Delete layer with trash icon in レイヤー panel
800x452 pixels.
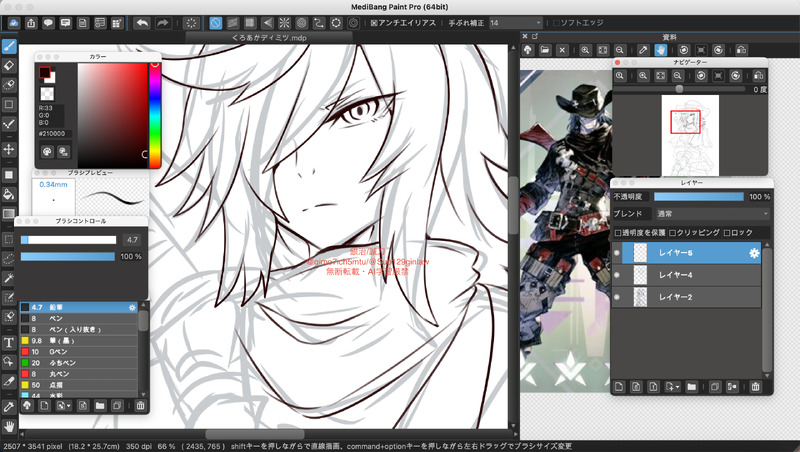coord(756,387)
